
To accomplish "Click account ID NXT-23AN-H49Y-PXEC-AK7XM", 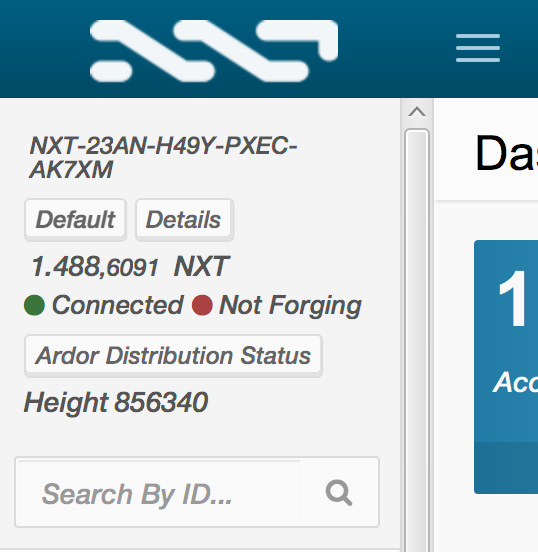I will (163, 157).
